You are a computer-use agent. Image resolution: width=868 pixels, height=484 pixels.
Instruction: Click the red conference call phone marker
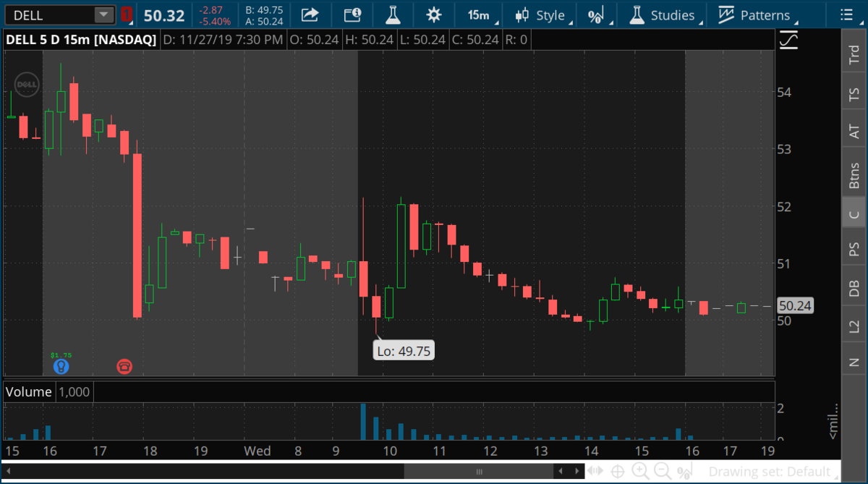124,366
